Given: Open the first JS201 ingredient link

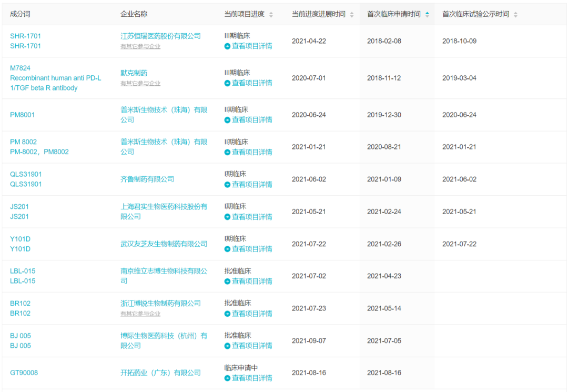Looking at the screenshot, I should click(x=19, y=206).
